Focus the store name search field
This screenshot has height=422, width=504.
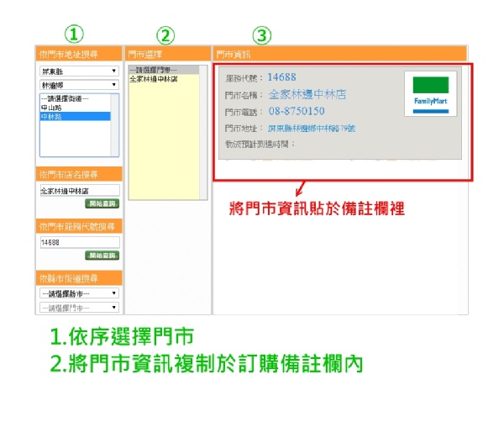[x=80, y=191]
